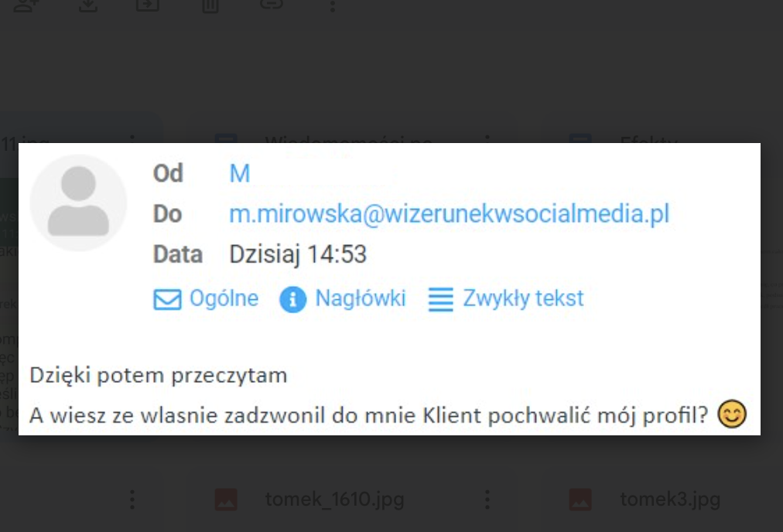
Task: Open the toolbar's three-dot more options menu
Action: [x=333, y=6]
